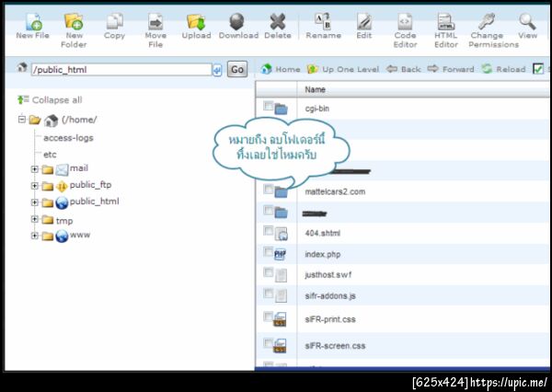The image size is (552, 392).
Task: Check the cgi-bin row checkbox
Action: 269,105
